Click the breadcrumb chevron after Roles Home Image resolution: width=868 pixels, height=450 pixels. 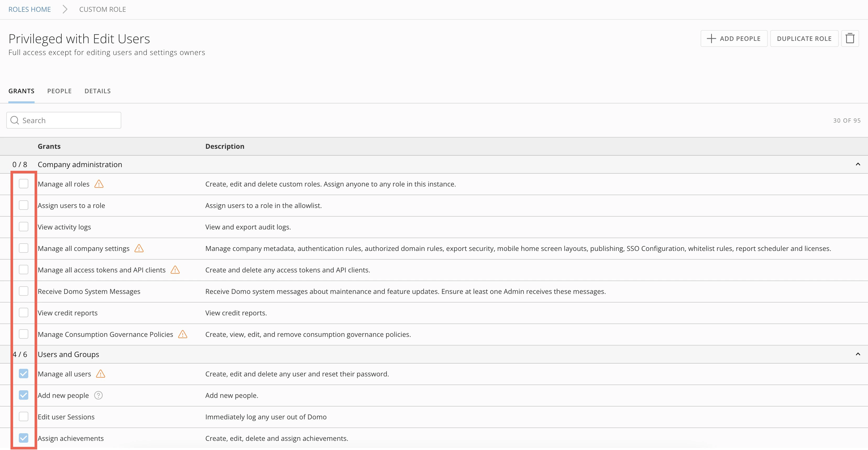pyautogui.click(x=65, y=9)
